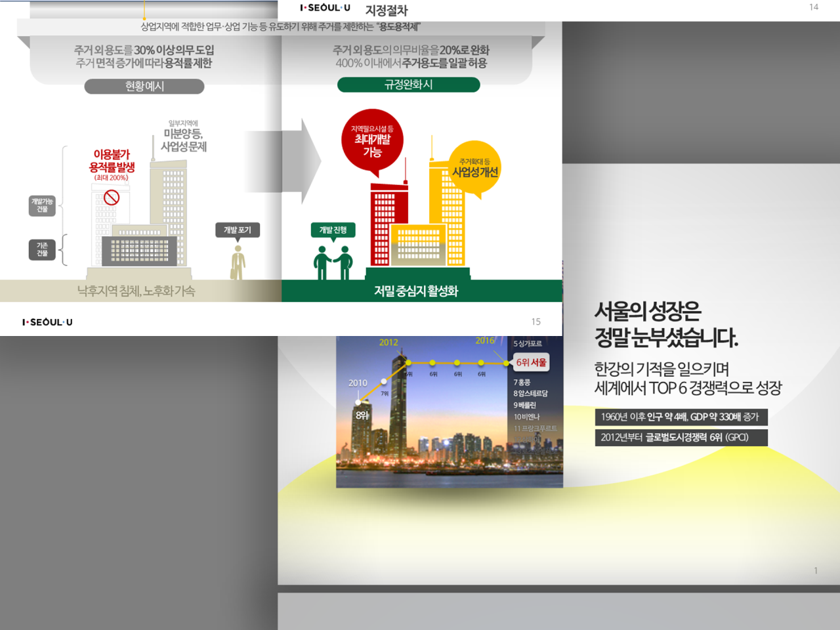This screenshot has height=630, width=840.
Task: Click the text 주거외용도의 의무비율을 20%로 완화
Action: tap(411, 50)
